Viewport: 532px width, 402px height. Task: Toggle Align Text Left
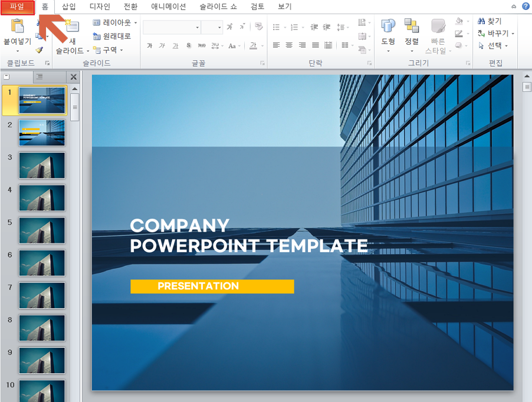(277, 45)
